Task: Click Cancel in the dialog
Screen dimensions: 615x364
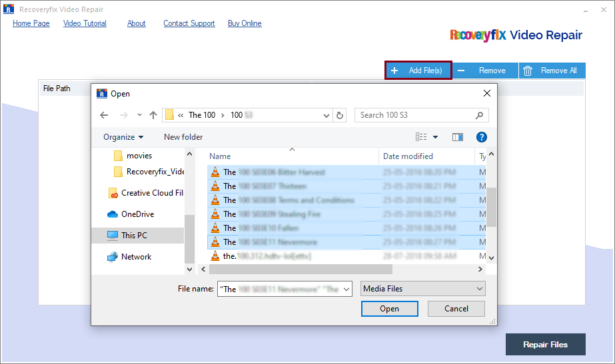Action: [456, 309]
